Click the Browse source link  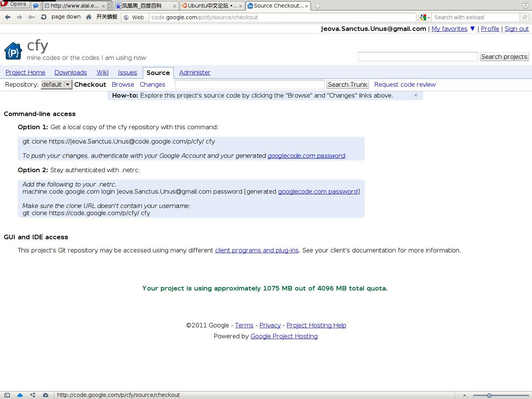pyautogui.click(x=123, y=85)
